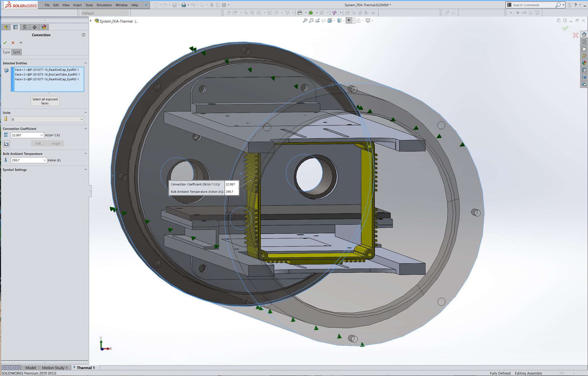Select Face<1>@P-201877-16_RearEndCap entry
The image size is (588, 376).
coord(47,70)
